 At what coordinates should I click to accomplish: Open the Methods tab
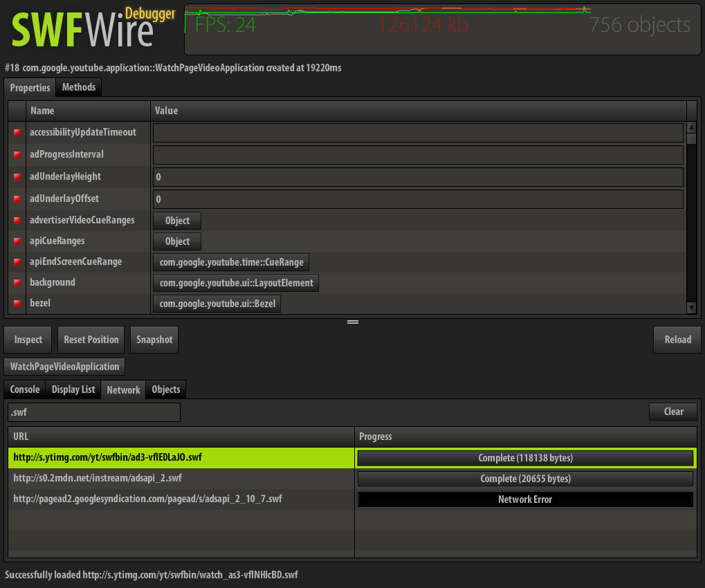coord(79,87)
